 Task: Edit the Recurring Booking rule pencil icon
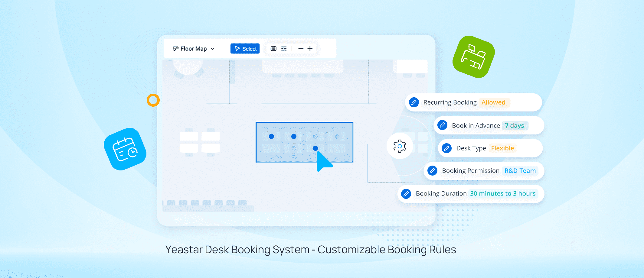(414, 102)
